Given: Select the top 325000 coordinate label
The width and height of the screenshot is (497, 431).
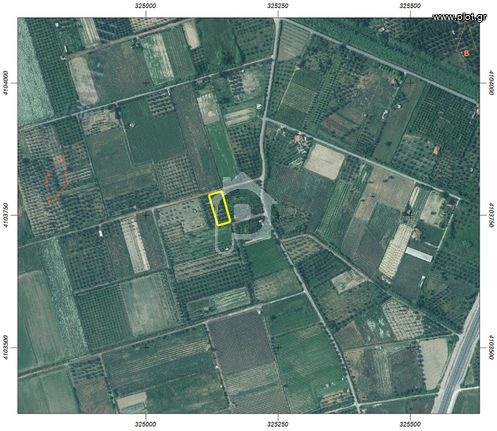Looking at the screenshot, I should click(146, 6).
